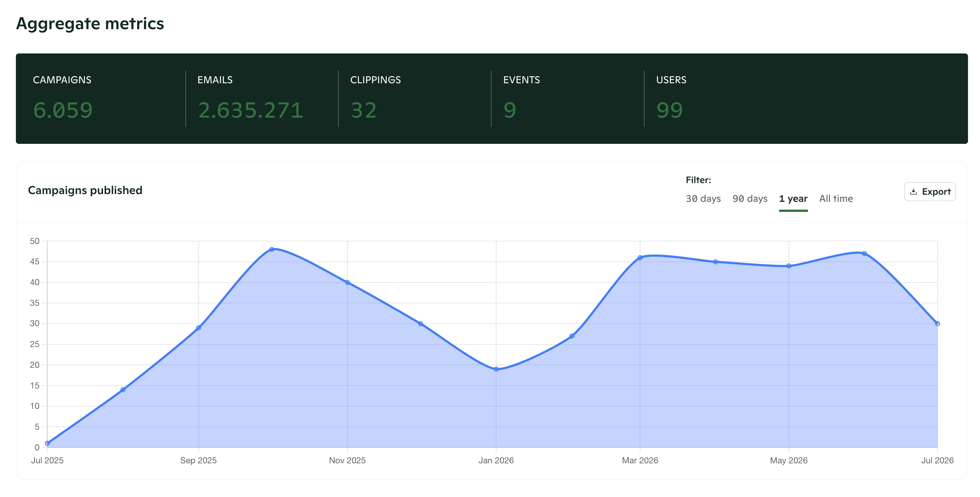
Task: Select the All time filter
Action: tap(836, 199)
